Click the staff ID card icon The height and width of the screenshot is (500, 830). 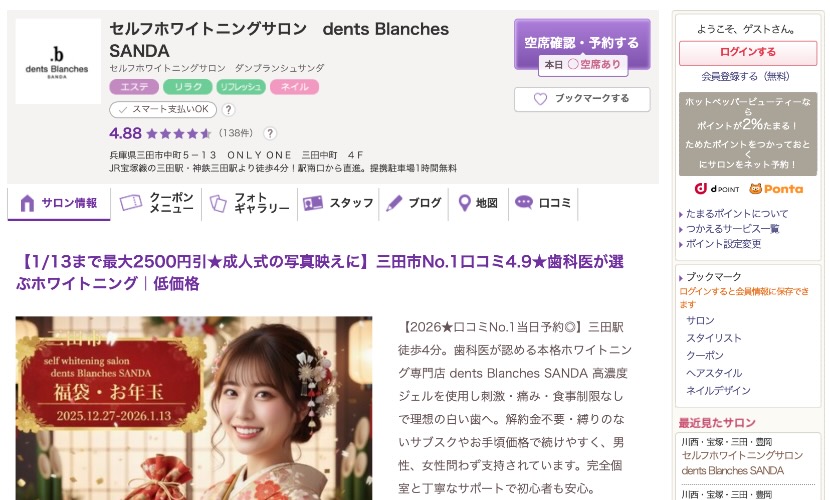(x=313, y=203)
